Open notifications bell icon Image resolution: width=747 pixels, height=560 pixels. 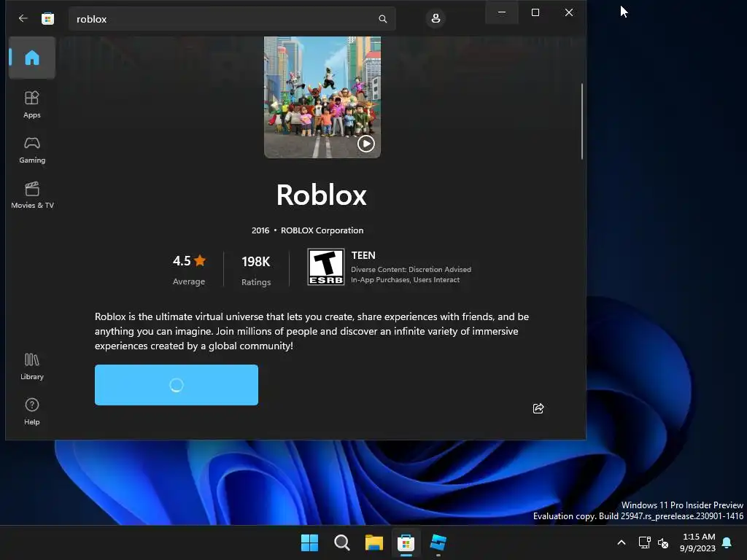pos(727,542)
